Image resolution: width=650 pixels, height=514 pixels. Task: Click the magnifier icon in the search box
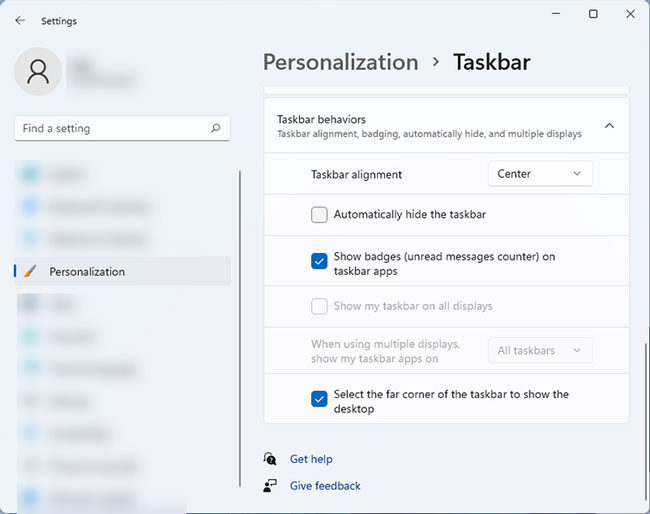(215, 129)
